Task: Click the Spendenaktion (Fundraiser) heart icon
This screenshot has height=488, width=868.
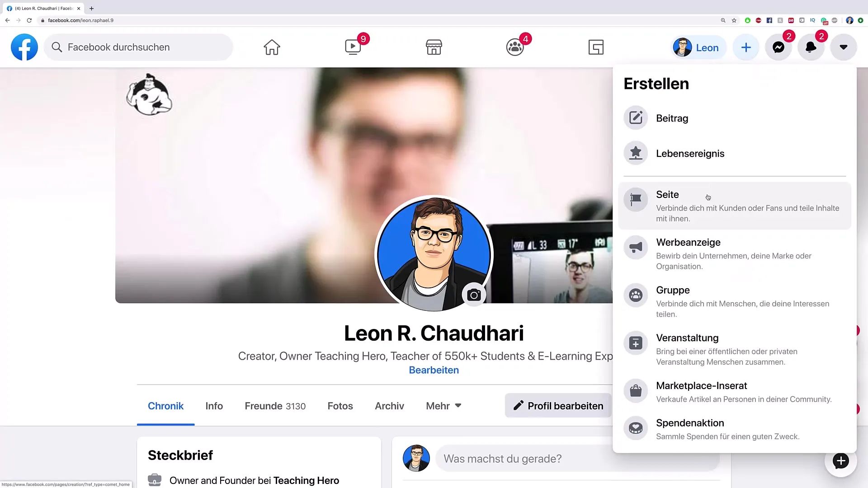Action: coord(636,428)
